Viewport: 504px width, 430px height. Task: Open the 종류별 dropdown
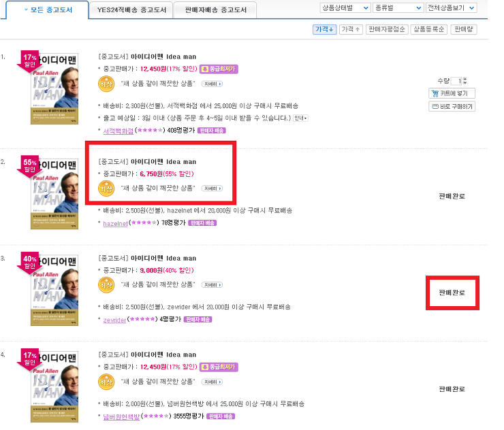(398, 7)
